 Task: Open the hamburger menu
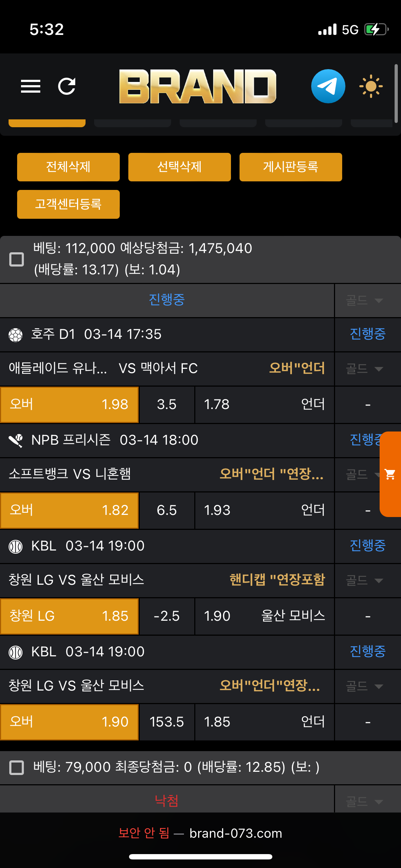click(x=31, y=86)
